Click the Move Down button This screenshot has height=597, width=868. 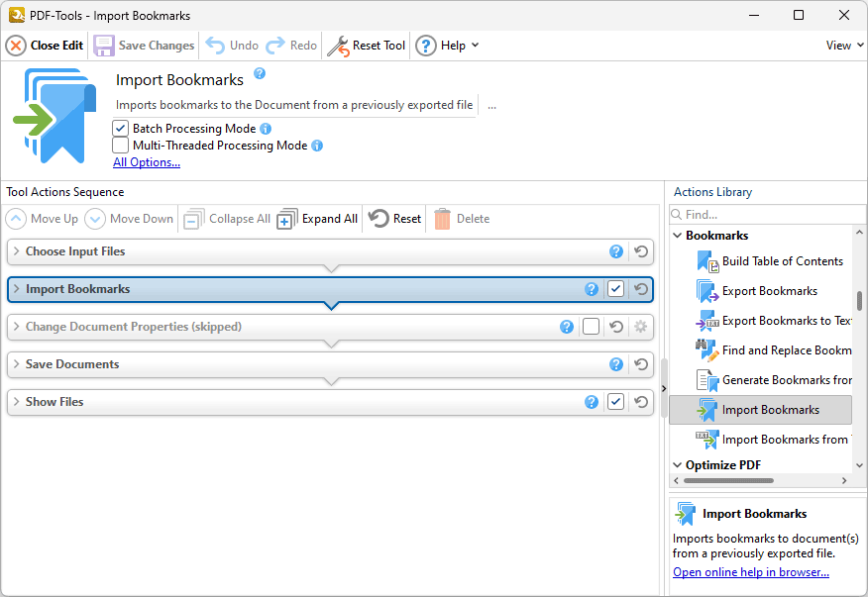coord(129,219)
